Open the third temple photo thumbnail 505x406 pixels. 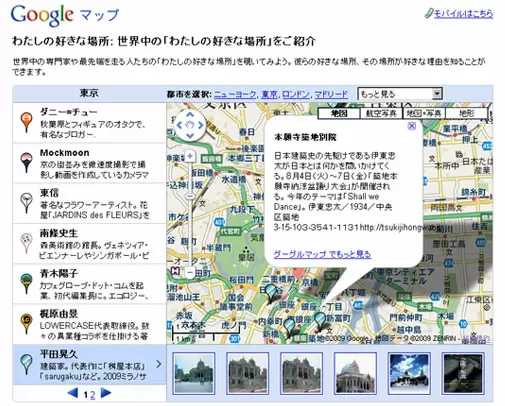tap(302, 373)
